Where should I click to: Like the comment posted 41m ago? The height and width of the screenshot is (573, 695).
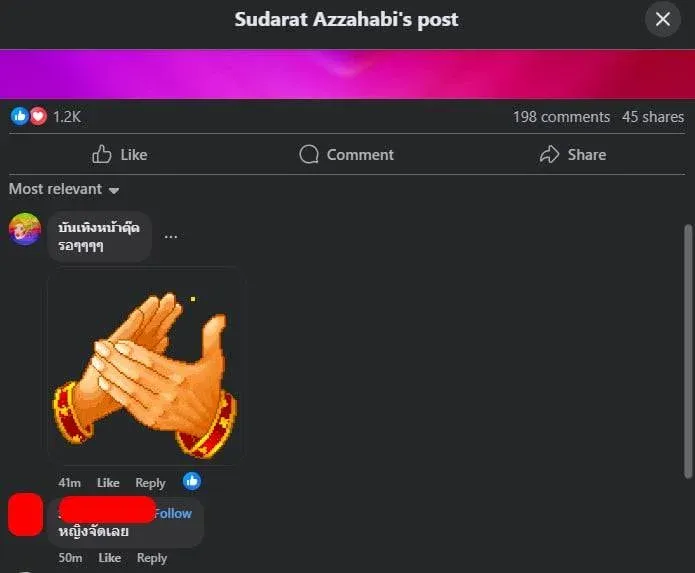click(108, 483)
